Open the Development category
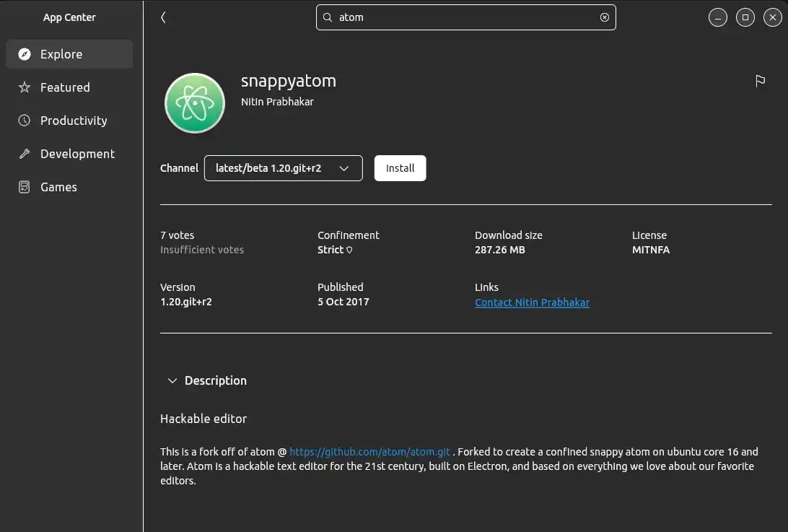Screen dimensions: 788x532 click(x=69, y=154)
